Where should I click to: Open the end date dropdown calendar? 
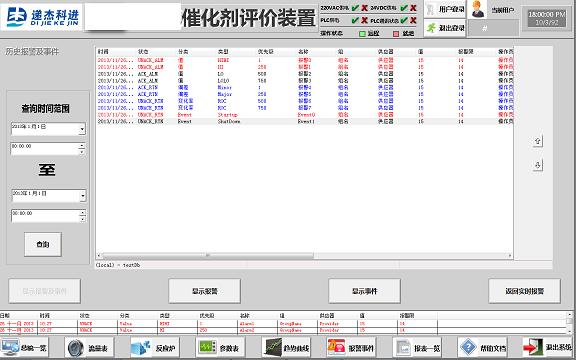[x=82, y=196]
